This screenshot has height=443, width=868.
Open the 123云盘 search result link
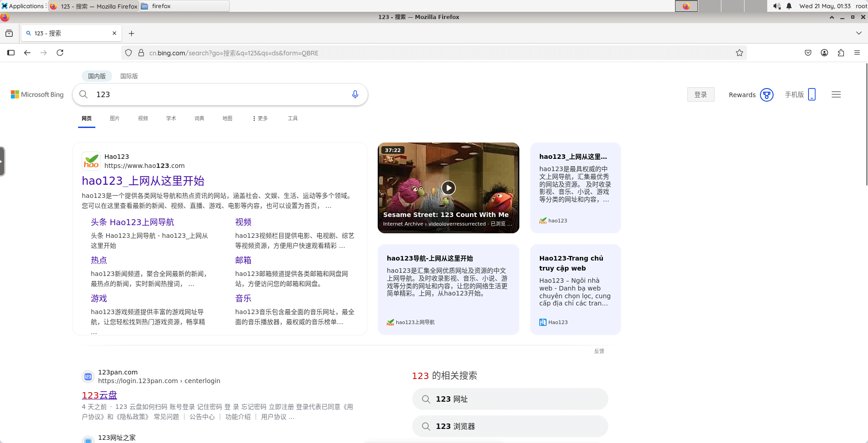click(99, 395)
